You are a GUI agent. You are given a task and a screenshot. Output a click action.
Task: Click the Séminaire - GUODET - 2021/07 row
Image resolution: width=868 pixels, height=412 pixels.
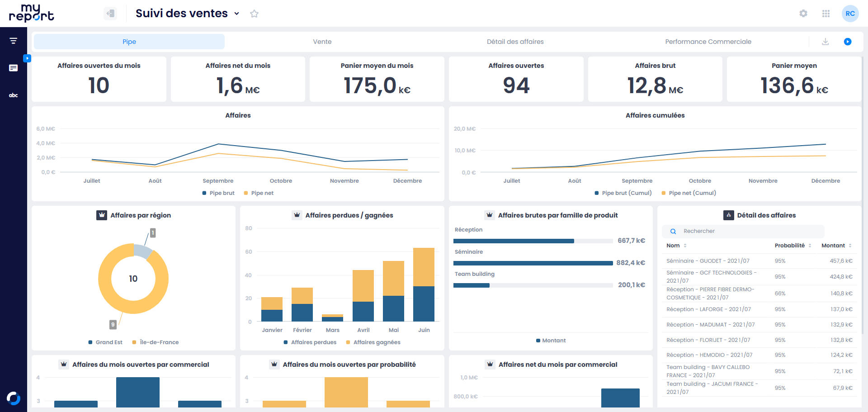point(708,261)
